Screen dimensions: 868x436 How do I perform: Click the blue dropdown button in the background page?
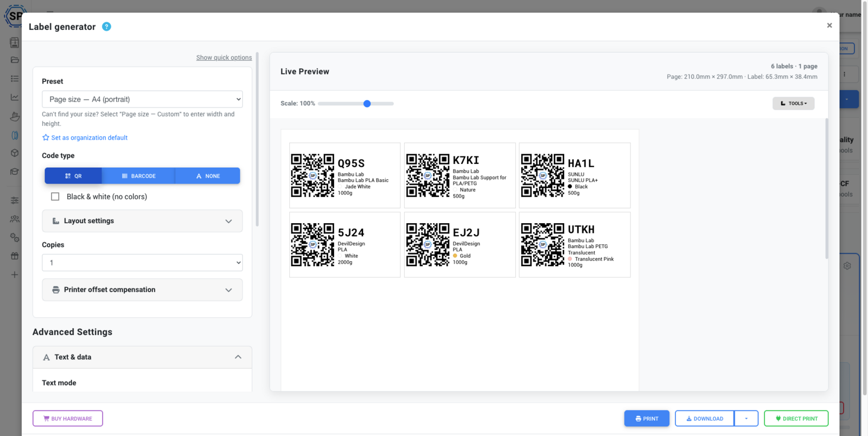click(x=848, y=99)
